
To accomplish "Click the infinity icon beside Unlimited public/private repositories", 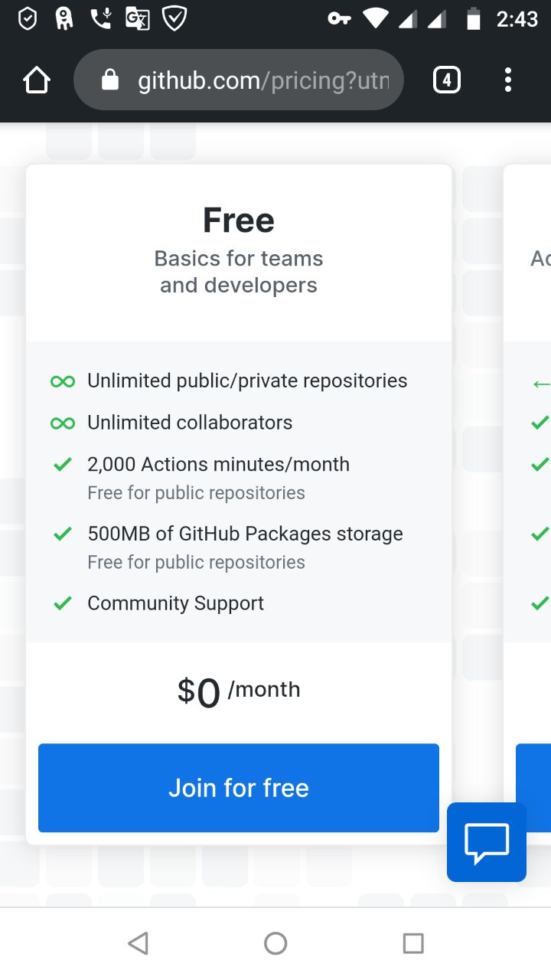I will (63, 381).
